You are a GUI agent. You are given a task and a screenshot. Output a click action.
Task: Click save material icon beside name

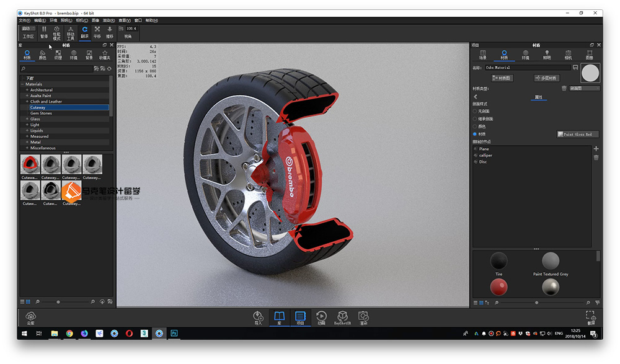(x=575, y=68)
